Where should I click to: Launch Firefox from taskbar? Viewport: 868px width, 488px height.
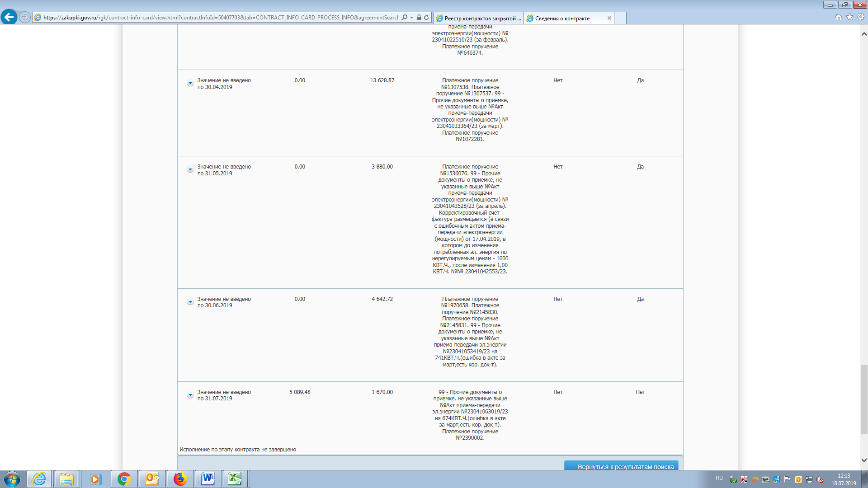[x=180, y=479]
